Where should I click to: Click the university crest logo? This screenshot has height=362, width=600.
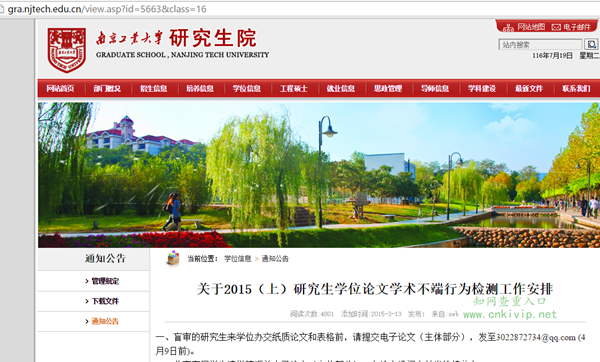67,50
